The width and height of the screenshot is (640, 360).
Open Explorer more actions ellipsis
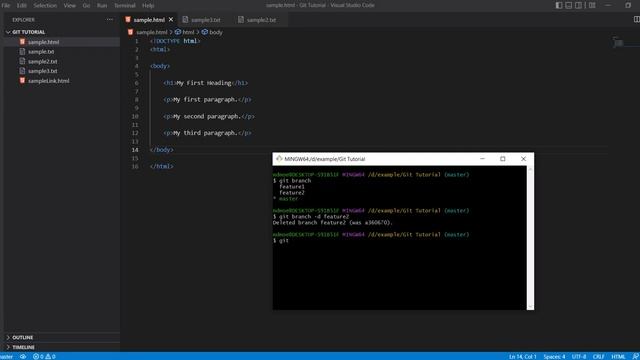coord(110,19)
